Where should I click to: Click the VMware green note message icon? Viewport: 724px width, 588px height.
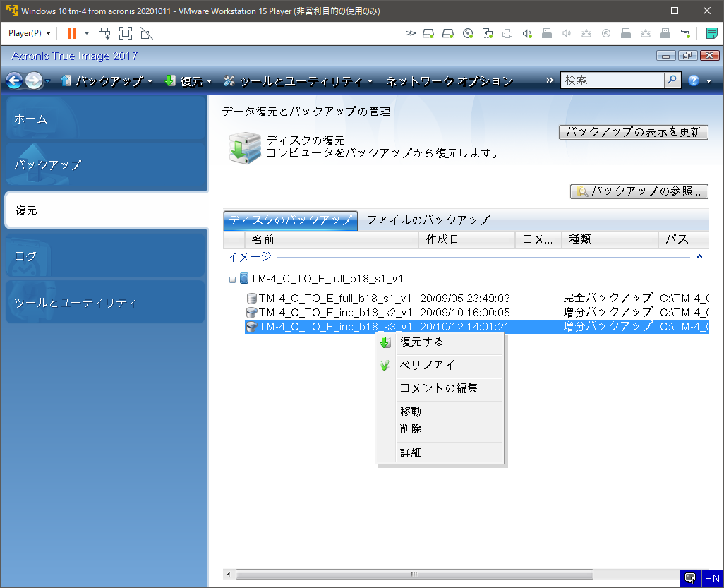[x=712, y=33]
